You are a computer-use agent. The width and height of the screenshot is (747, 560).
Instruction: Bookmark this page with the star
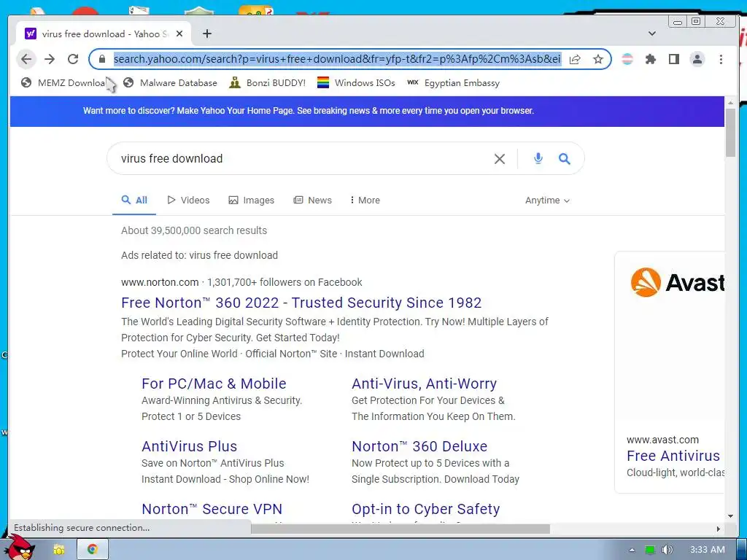598,59
